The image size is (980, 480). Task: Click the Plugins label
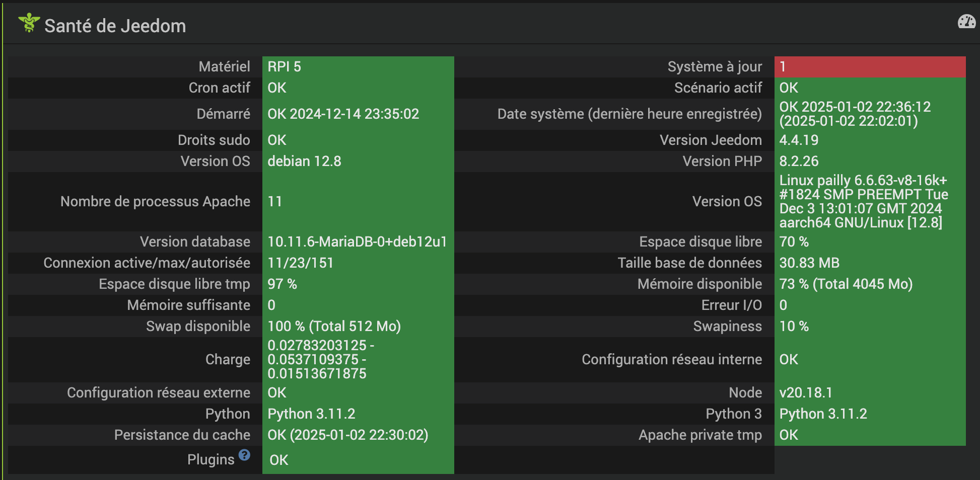[211, 459]
